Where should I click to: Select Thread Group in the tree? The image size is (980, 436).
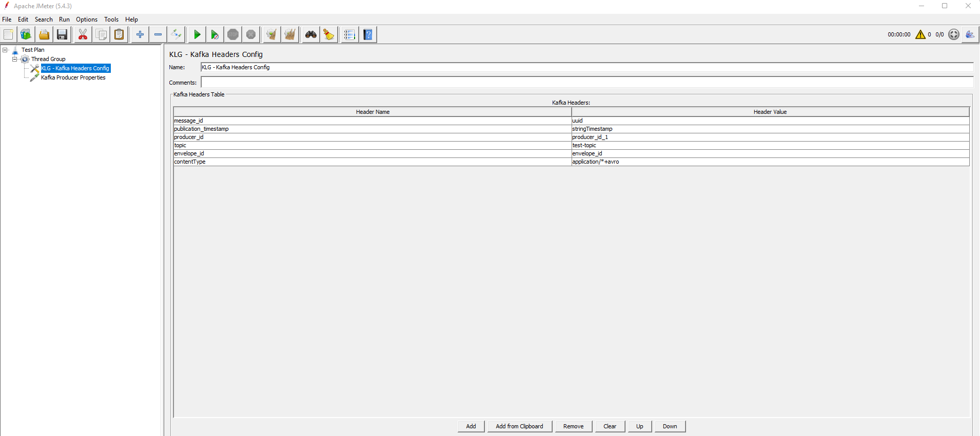pos(48,59)
